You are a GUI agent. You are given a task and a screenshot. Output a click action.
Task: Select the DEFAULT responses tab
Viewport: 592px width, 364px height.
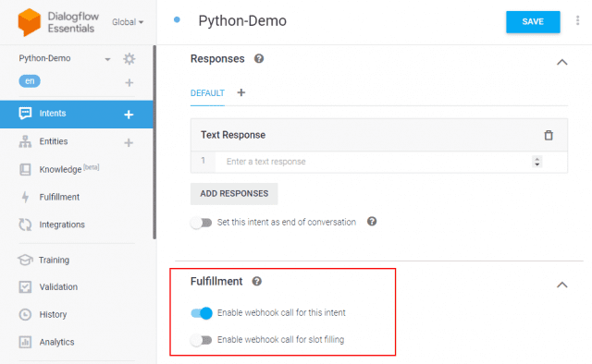(x=207, y=93)
